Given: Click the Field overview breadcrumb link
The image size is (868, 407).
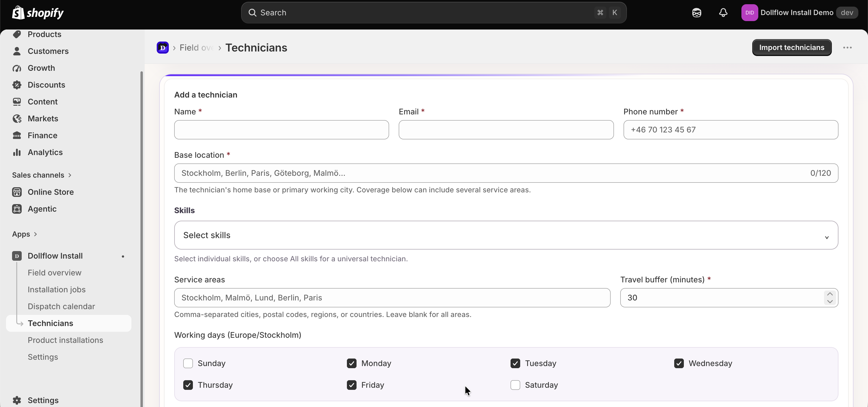Looking at the screenshot, I should 197,48.
